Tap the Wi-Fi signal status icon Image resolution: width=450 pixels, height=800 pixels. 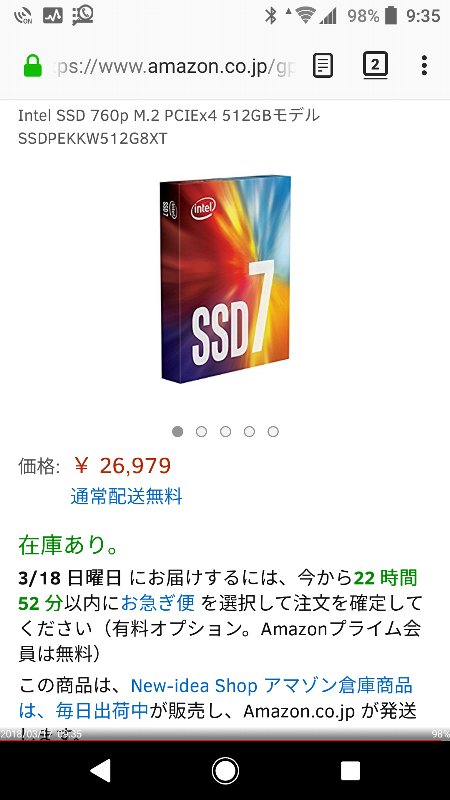click(x=305, y=16)
